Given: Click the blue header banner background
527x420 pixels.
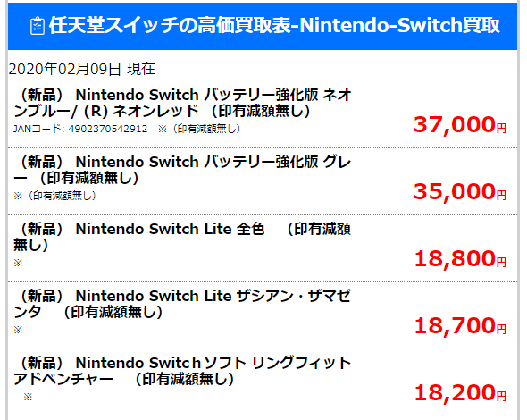Looking at the screenshot, I should point(263,26).
